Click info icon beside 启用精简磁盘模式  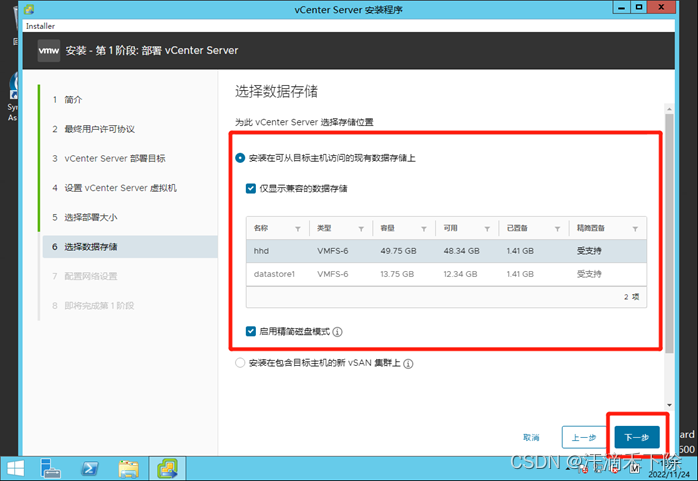pos(337,332)
